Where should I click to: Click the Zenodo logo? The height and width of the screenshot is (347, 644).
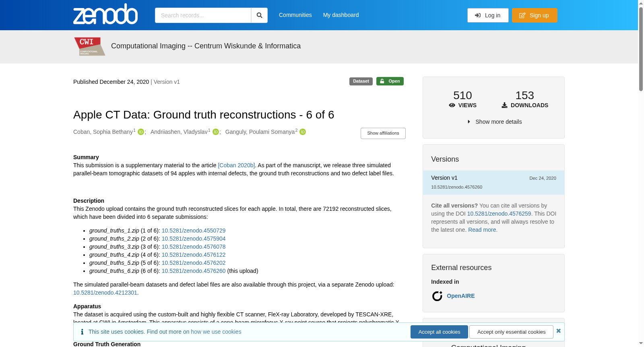point(105,14)
